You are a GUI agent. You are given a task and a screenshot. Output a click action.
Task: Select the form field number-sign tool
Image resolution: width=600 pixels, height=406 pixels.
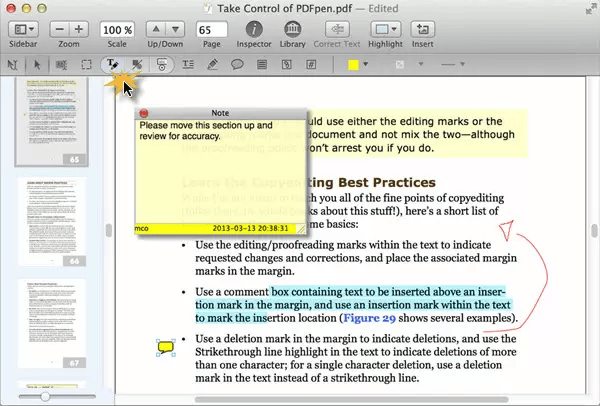pos(311,65)
